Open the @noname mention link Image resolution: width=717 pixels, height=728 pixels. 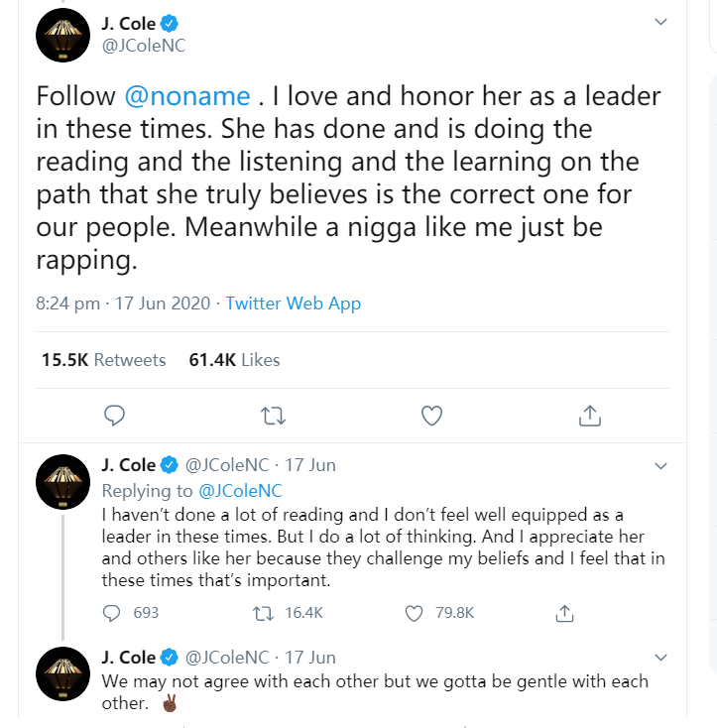pyautogui.click(x=187, y=96)
